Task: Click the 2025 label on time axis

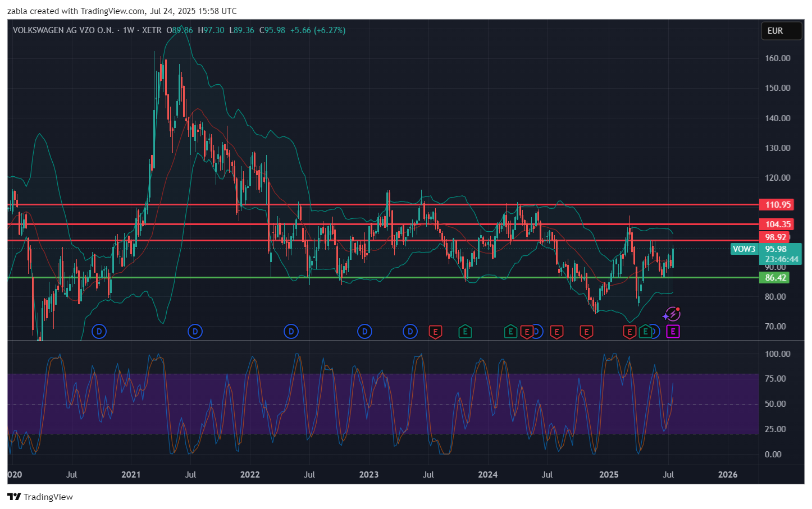Action: (x=609, y=475)
